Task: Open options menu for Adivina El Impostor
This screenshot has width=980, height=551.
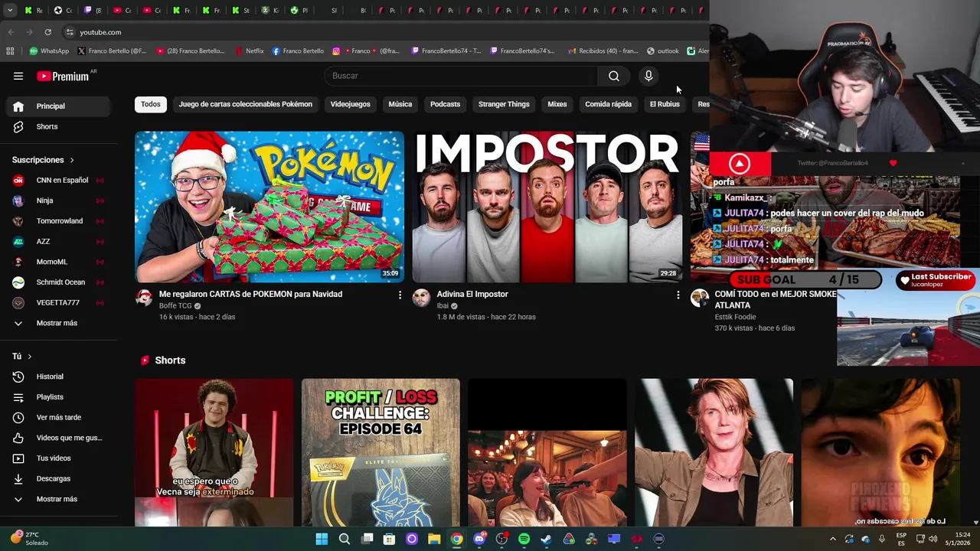Action: click(x=678, y=295)
